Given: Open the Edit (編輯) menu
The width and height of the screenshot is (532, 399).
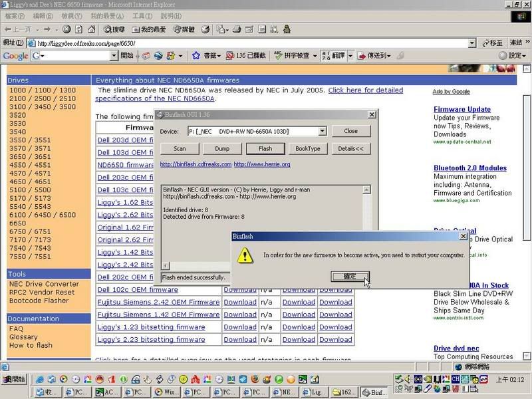Looking at the screenshot, I should pyautogui.click(x=43, y=16).
